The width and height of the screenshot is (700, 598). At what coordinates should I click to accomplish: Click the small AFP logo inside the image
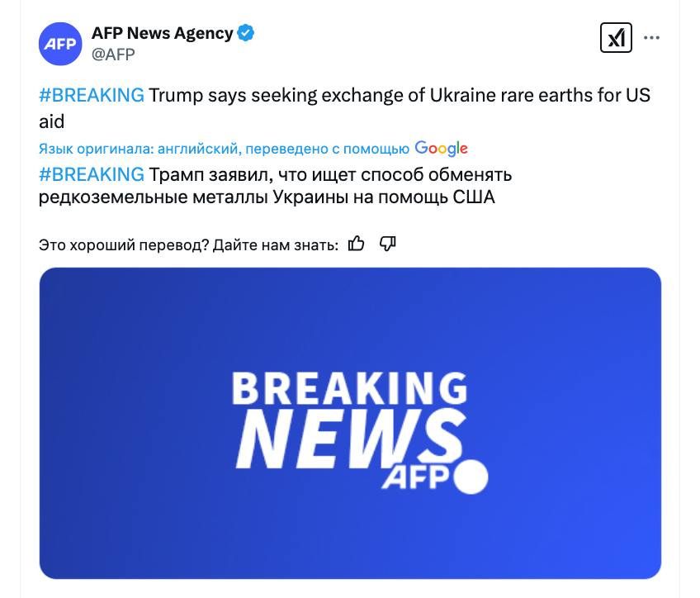tap(414, 477)
